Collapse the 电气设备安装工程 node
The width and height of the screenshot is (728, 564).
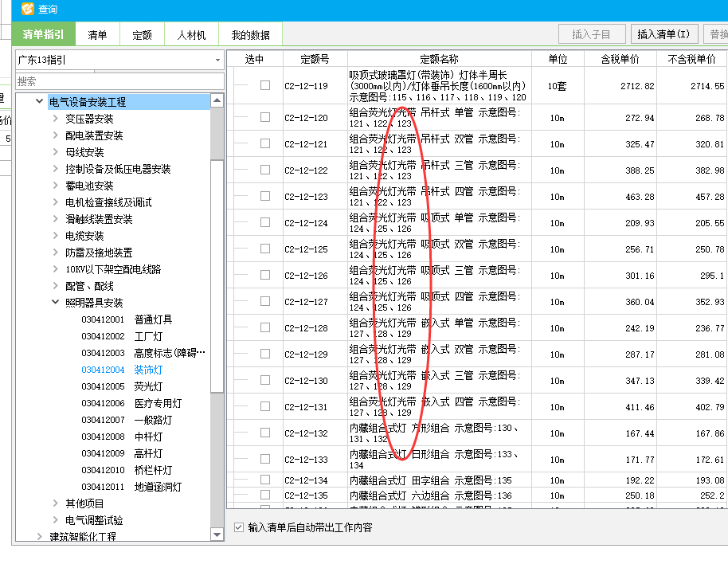40,101
